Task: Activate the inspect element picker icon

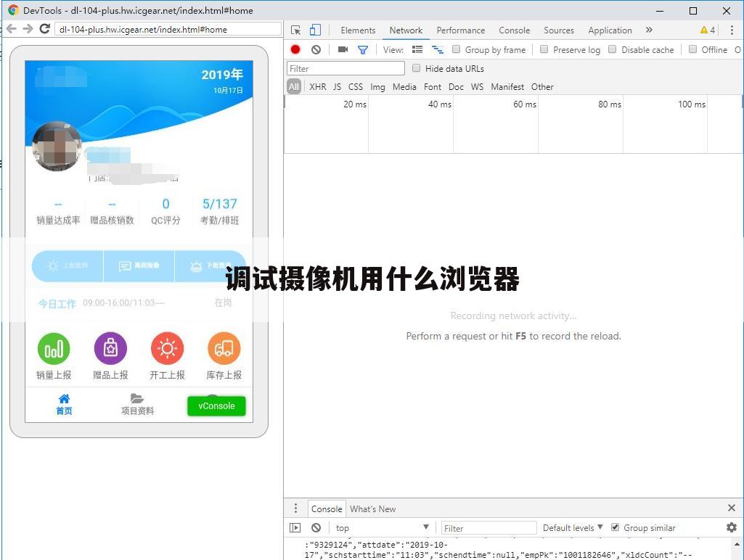Action: (295, 30)
